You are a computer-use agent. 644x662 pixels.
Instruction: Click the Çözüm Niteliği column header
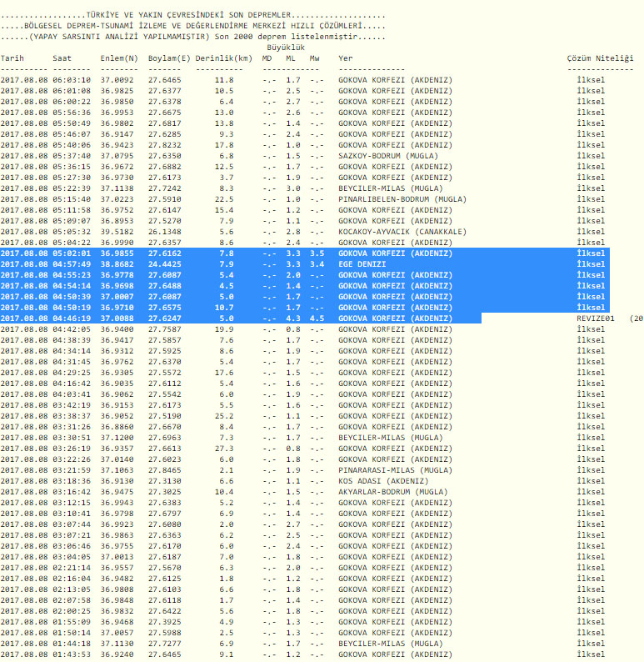tap(600, 58)
